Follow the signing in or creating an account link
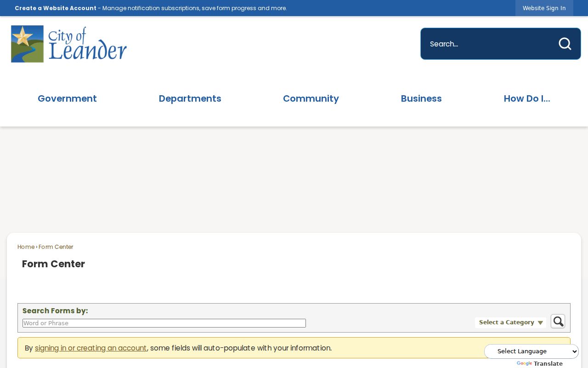This screenshot has height=368, width=588. pos(90,348)
